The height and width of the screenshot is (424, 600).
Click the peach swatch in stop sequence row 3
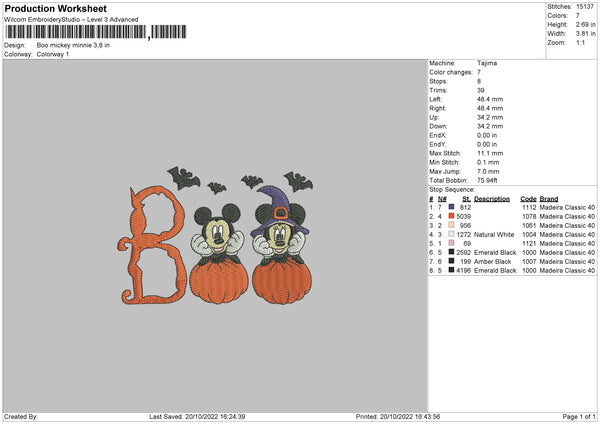coord(452,225)
